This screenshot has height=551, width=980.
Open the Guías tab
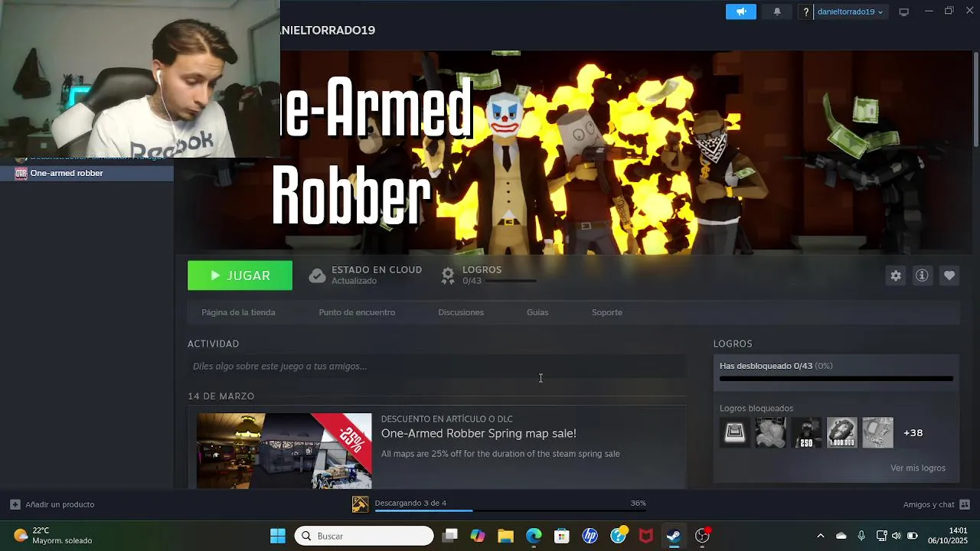click(537, 312)
